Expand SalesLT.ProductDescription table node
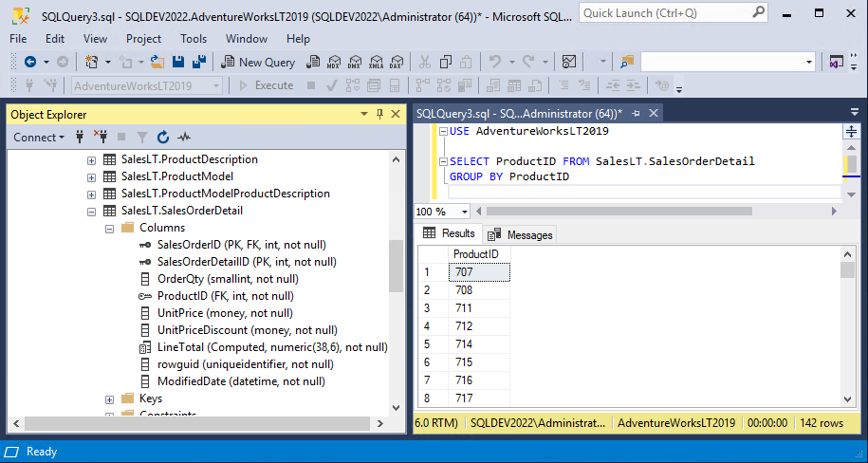The image size is (868, 463). (x=91, y=160)
